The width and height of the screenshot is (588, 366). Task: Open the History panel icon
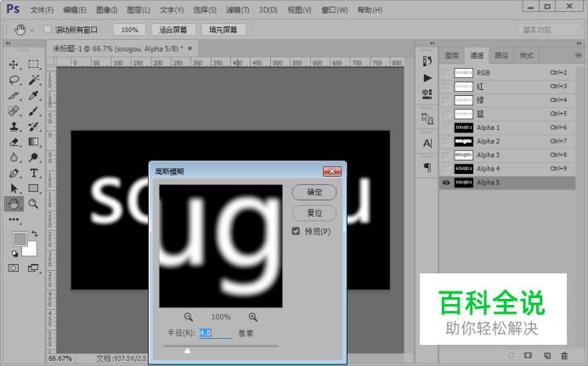point(427,60)
